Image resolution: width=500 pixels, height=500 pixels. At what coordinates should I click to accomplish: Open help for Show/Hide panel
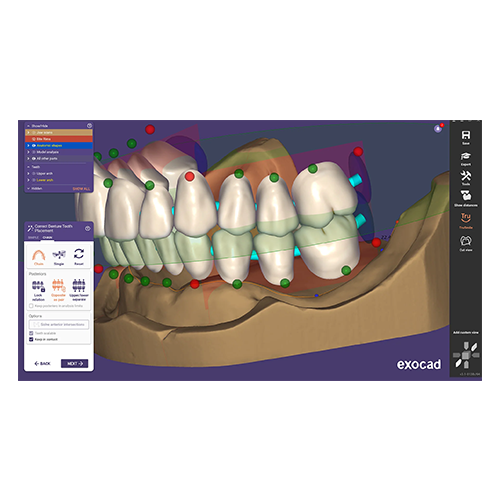pos(89,126)
